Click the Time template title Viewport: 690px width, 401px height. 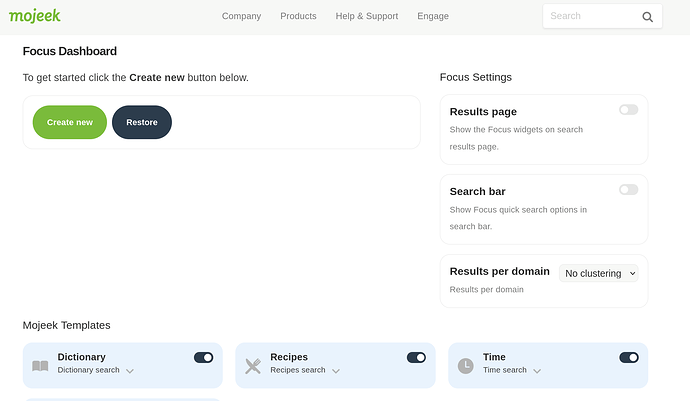[x=494, y=357]
